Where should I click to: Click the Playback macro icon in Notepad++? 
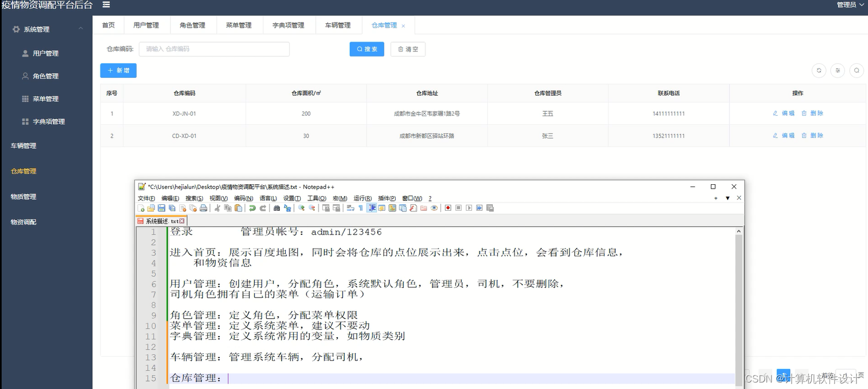(x=469, y=208)
